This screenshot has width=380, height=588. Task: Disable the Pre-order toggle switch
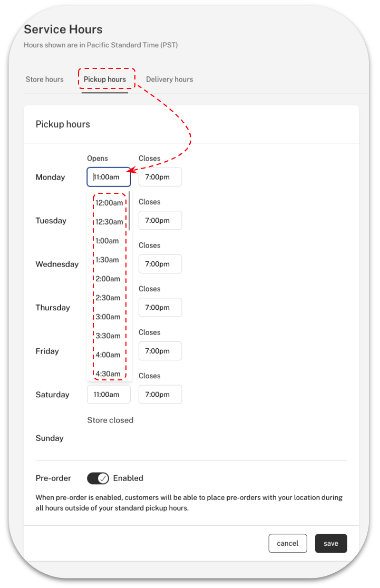pos(98,478)
